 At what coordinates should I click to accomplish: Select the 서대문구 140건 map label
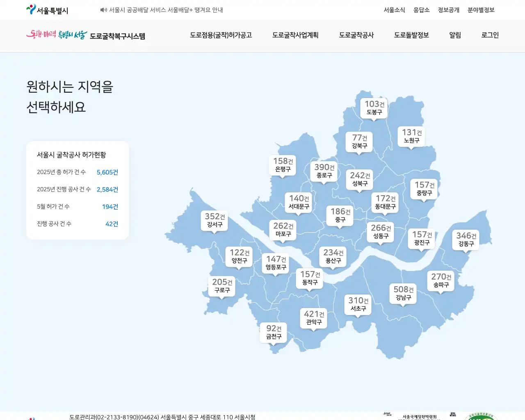pyautogui.click(x=299, y=202)
